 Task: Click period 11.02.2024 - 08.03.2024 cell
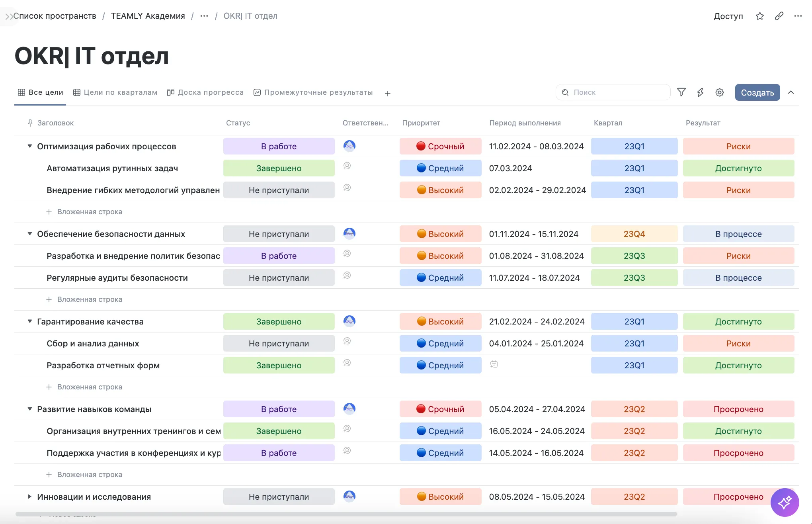point(536,146)
